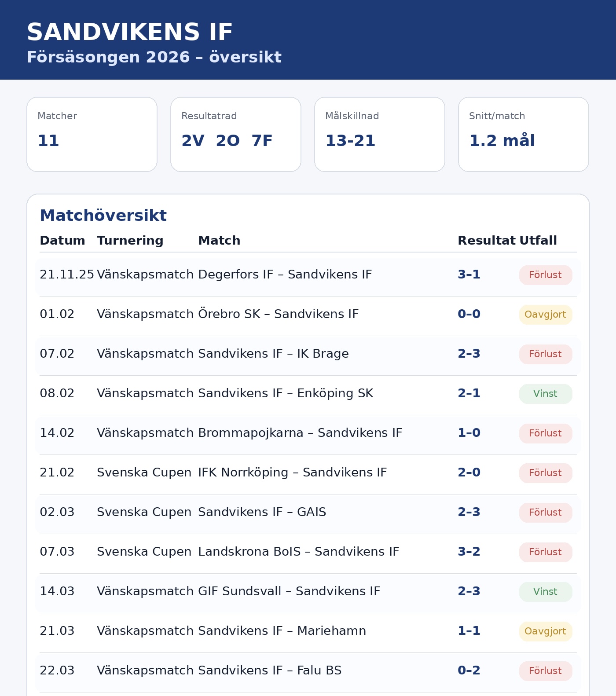Click the Matchöversikt section heading
Image resolution: width=616 pixels, height=696 pixels.
(x=103, y=216)
